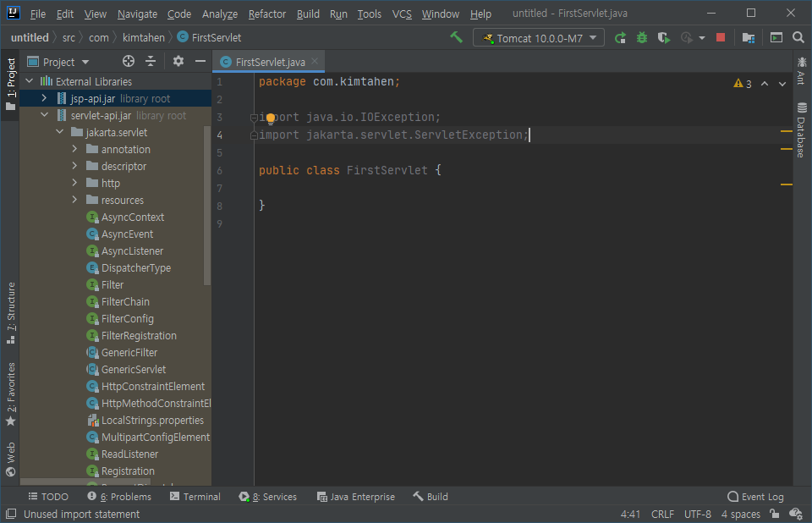Open the File menu
This screenshot has height=523, width=812.
coord(38,14)
